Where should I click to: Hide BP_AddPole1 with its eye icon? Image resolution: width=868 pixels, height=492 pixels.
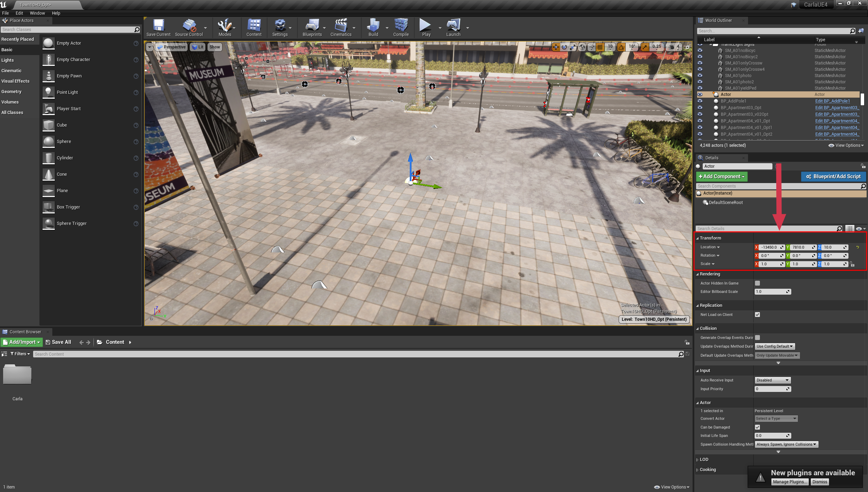700,101
